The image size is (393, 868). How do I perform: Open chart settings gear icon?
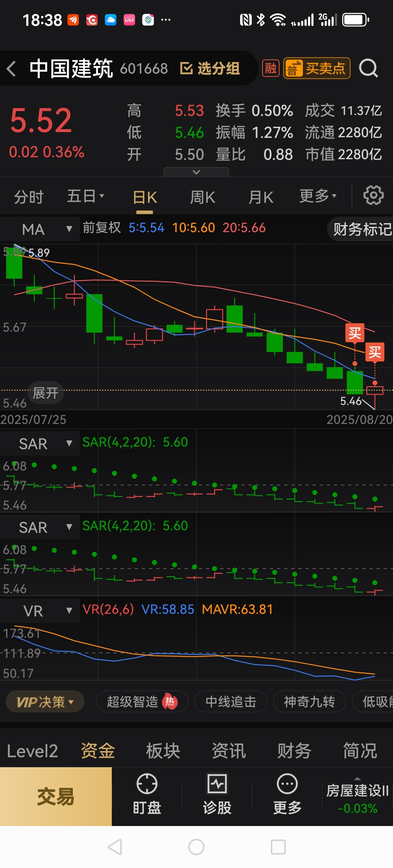[x=373, y=195]
